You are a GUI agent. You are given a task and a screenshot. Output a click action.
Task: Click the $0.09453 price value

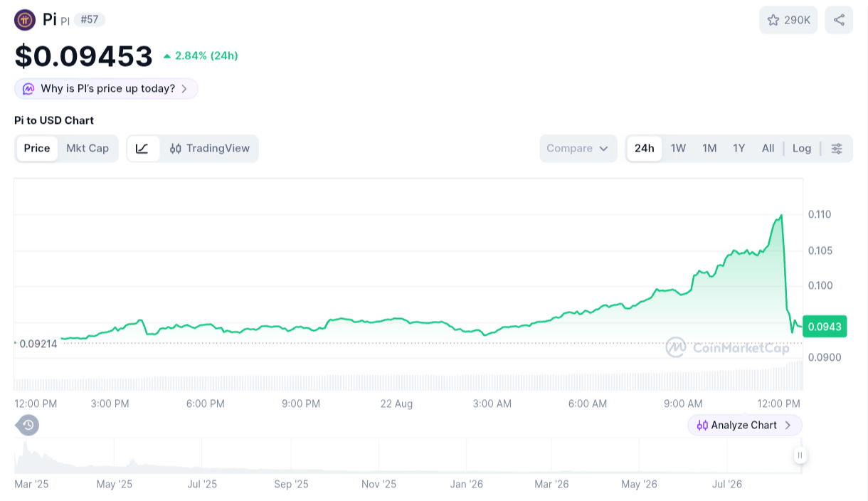click(84, 56)
